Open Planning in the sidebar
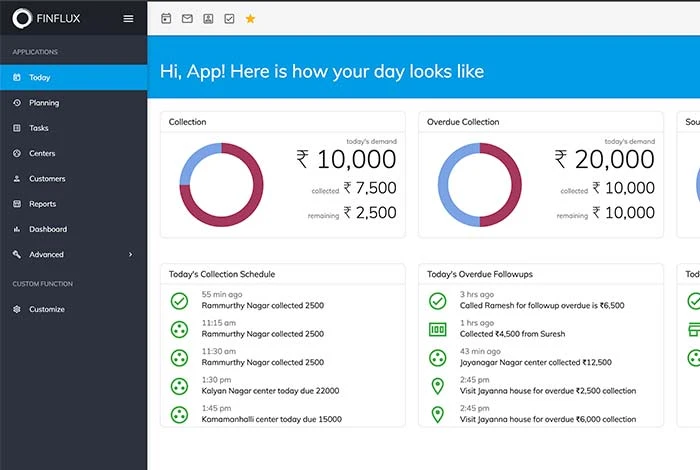The height and width of the screenshot is (470, 700). pos(74,103)
